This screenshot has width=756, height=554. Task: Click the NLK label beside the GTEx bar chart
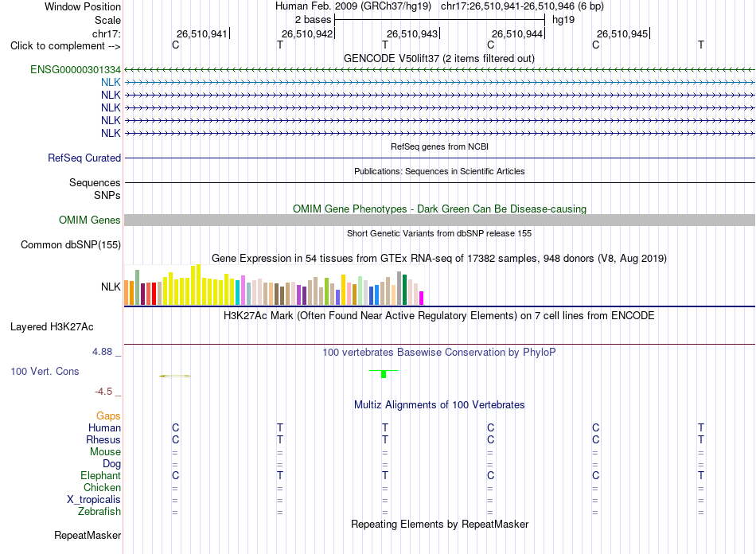click(111, 287)
